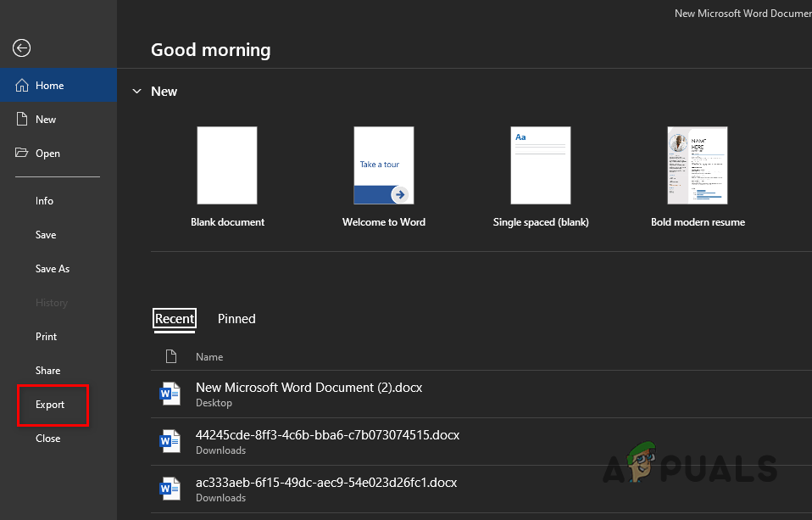Open the Print section
The width and height of the screenshot is (812, 520).
(46, 336)
